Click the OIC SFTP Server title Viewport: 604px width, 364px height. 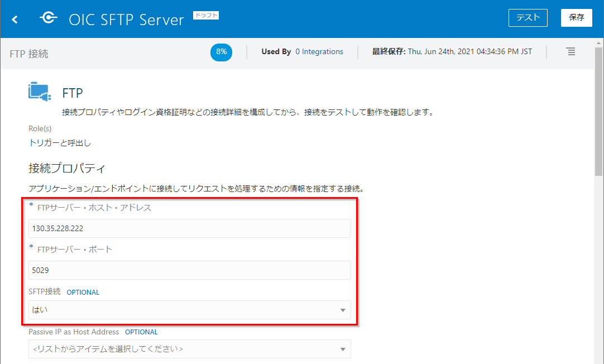126,20
